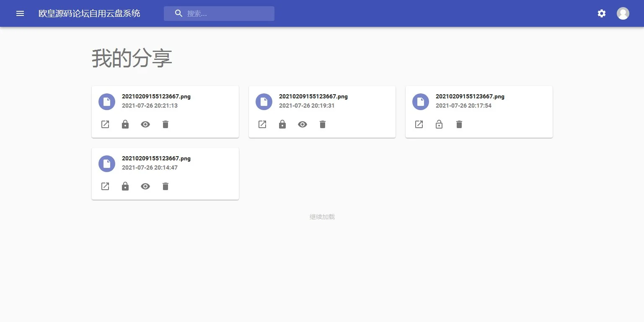644x322 pixels.
Task: Delete the share created at 20:19:31
Action: (323, 124)
